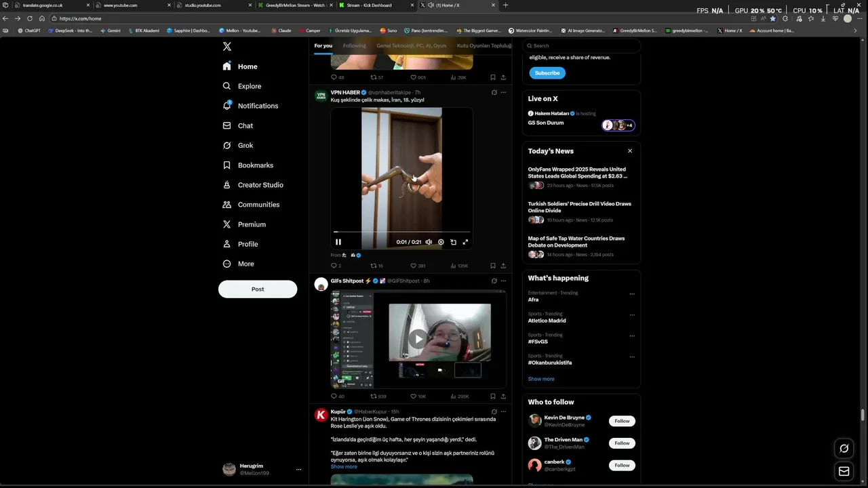Open Chat in the sidebar

[x=238, y=125]
